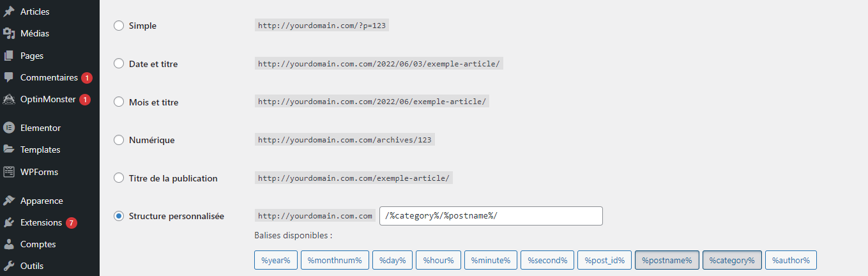Click the Templates folder icon

click(x=9, y=149)
